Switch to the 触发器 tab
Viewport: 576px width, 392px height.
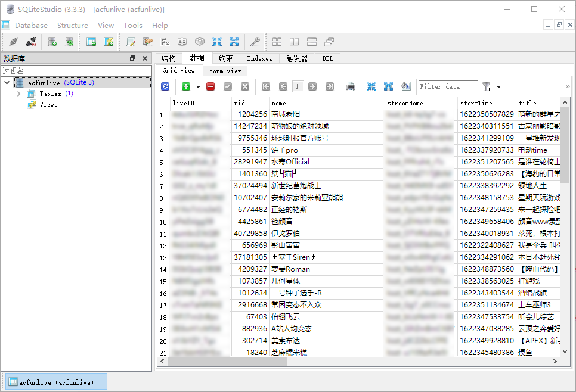(297, 58)
